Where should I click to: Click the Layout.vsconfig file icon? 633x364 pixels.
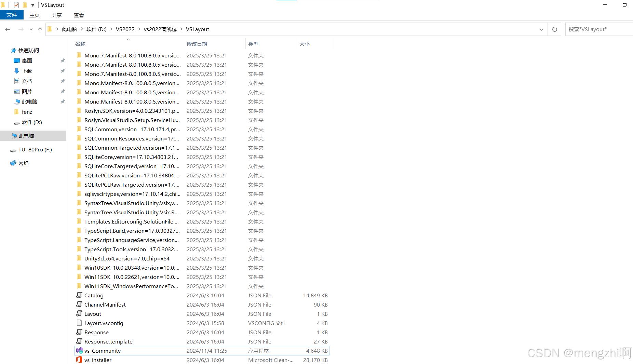pyautogui.click(x=79, y=323)
